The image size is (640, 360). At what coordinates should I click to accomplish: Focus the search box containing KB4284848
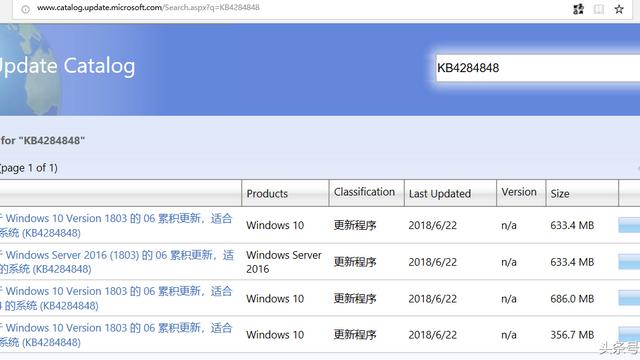pos(538,68)
